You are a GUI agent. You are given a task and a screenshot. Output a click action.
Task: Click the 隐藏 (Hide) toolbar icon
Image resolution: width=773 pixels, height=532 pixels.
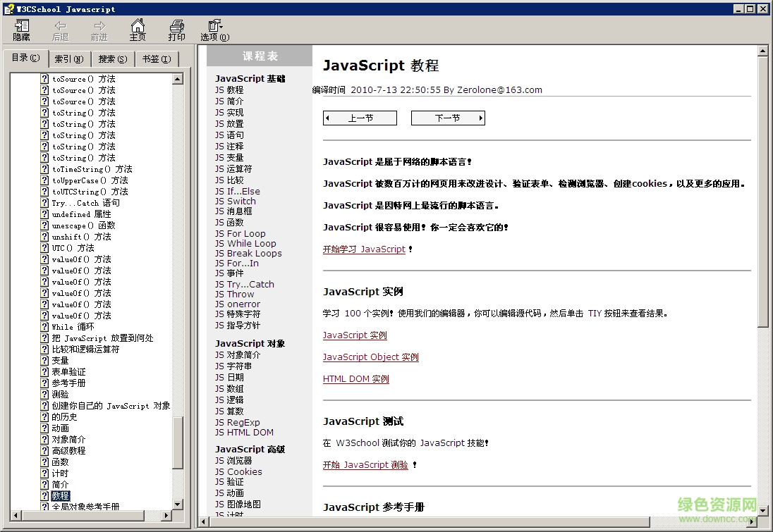21,30
